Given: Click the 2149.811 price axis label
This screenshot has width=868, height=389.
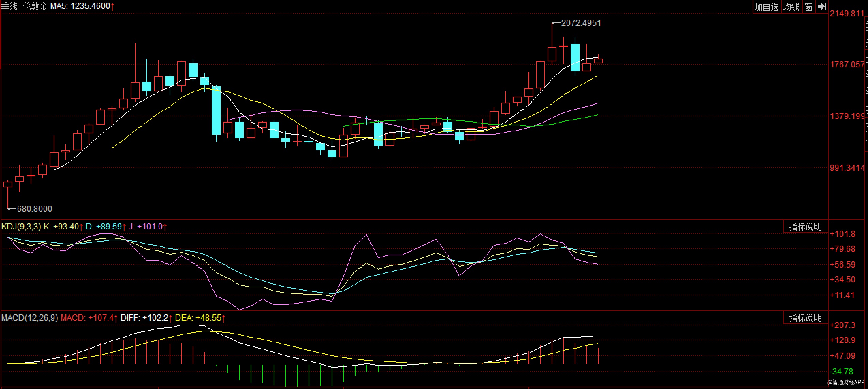Looking at the screenshot, I should click(x=847, y=14).
